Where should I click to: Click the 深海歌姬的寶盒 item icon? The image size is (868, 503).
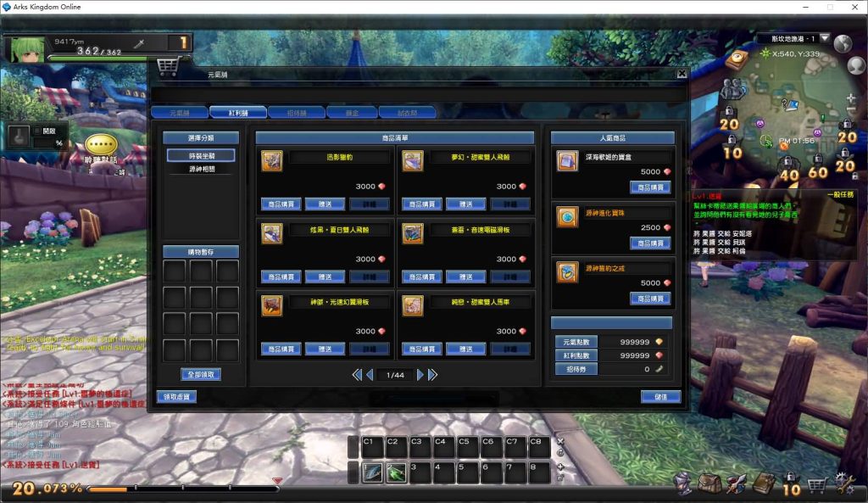tap(567, 160)
